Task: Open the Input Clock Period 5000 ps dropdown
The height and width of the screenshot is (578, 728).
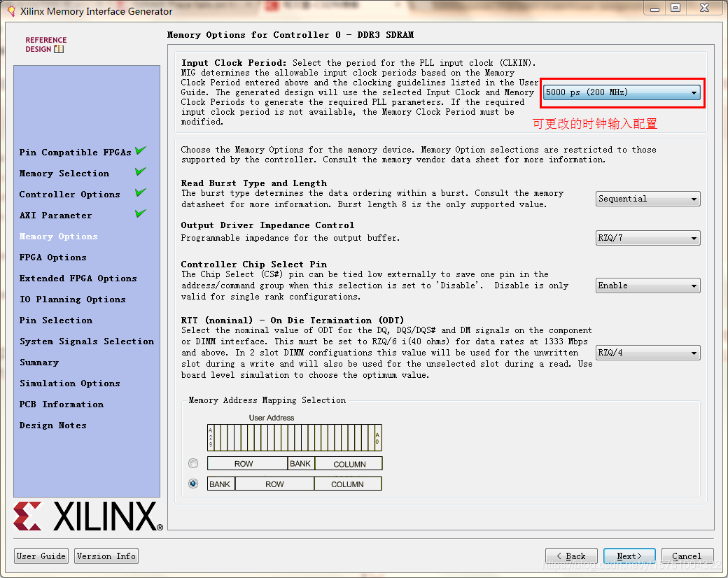Action: (x=622, y=92)
